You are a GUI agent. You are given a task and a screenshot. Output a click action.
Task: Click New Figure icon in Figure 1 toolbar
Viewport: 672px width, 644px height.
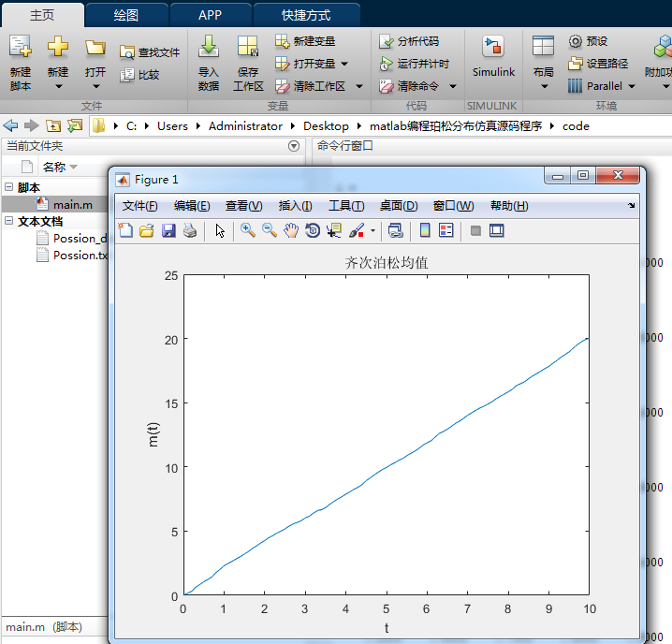click(125, 230)
